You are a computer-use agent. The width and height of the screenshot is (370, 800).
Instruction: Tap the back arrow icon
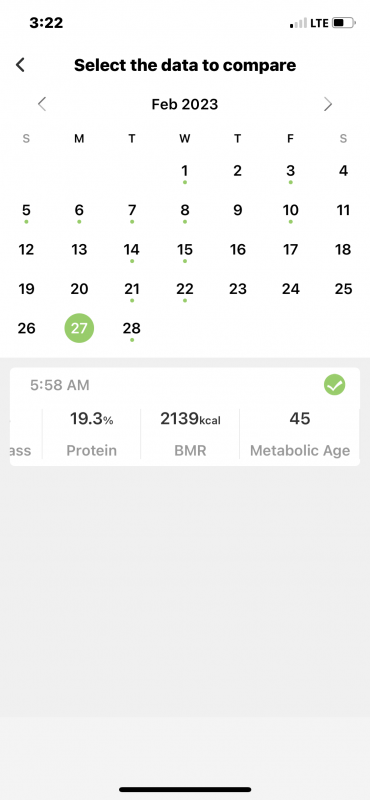point(20,65)
